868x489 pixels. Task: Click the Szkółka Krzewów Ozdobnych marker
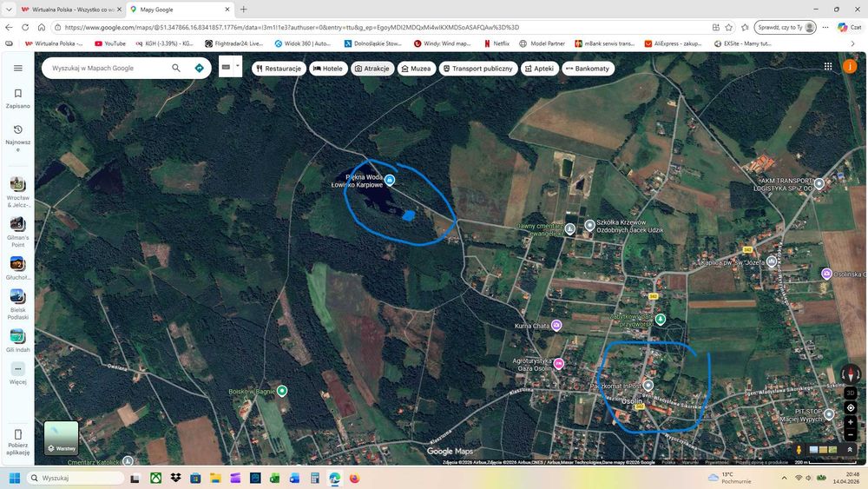coord(590,225)
